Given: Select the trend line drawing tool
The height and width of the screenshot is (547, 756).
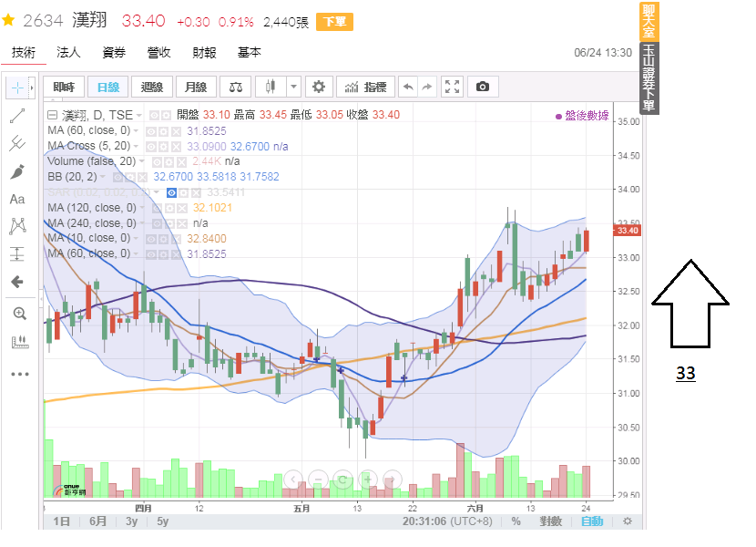Looking at the screenshot, I should click(x=17, y=117).
